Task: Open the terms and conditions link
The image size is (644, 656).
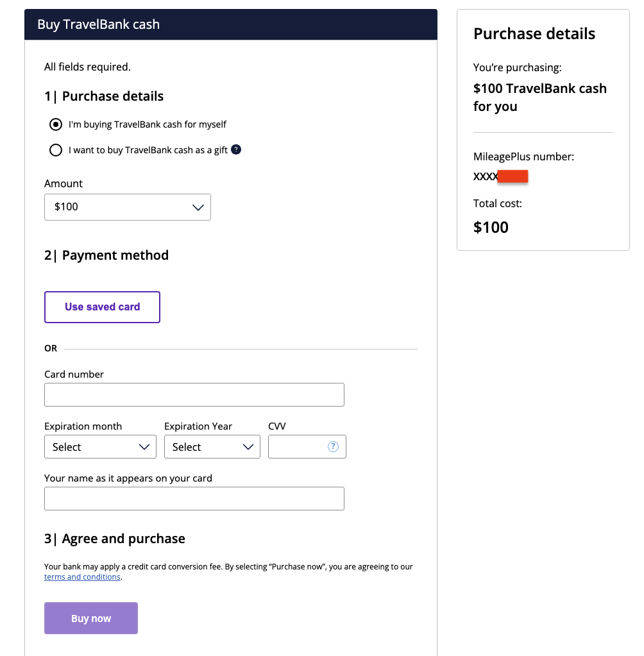Action: tap(82, 576)
